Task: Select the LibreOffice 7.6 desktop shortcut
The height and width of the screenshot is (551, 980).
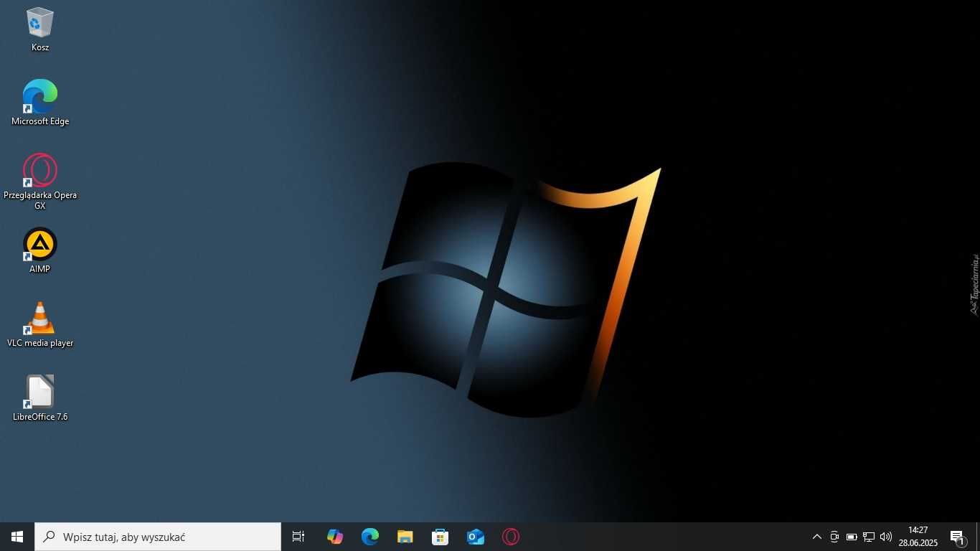Action: (x=40, y=398)
